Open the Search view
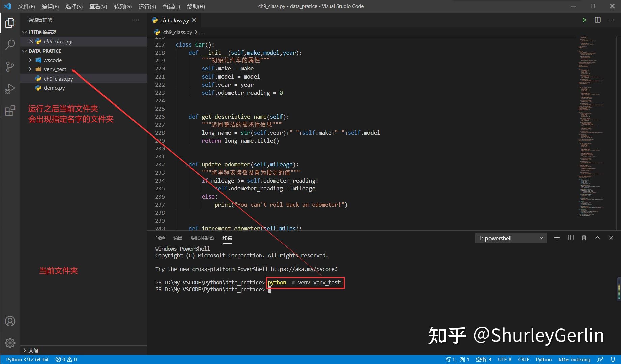This screenshot has width=621, height=364. point(10,44)
